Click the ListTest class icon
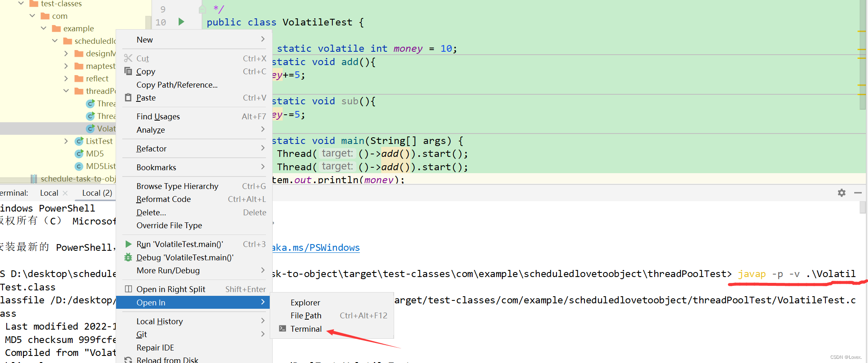The width and height of the screenshot is (868, 363). click(79, 141)
